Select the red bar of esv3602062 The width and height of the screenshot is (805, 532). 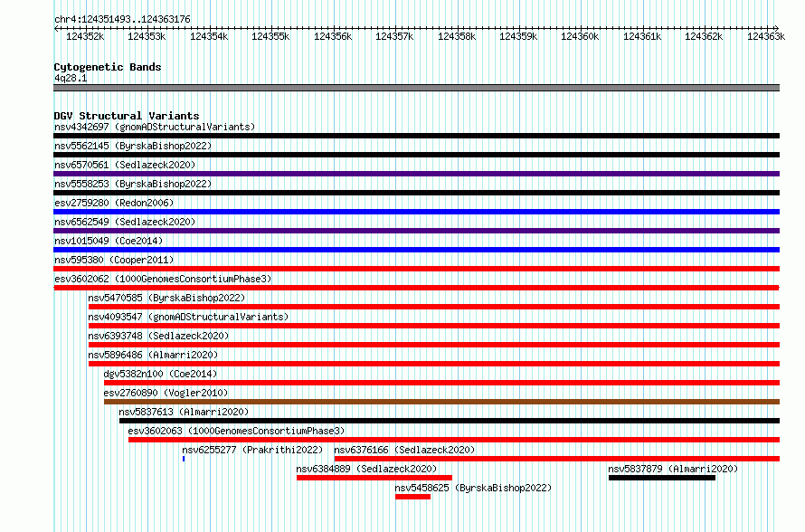click(x=416, y=288)
